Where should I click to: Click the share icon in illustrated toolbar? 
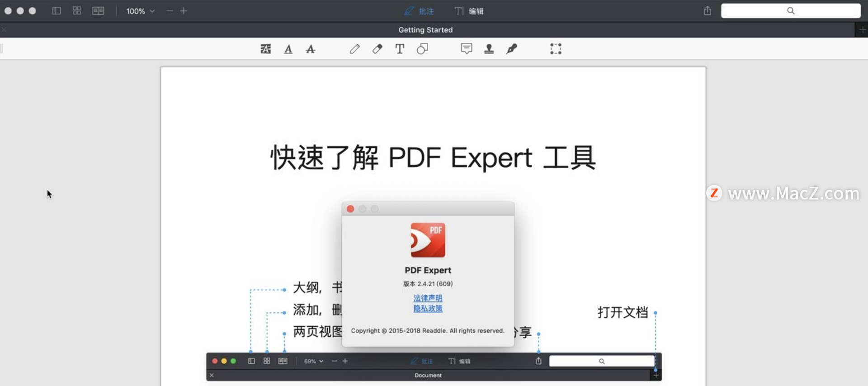click(x=538, y=361)
